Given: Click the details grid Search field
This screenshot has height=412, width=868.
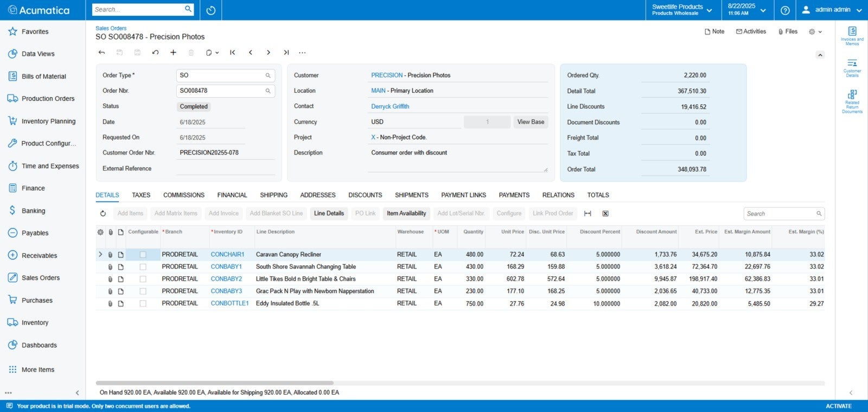Looking at the screenshot, I should 784,214.
